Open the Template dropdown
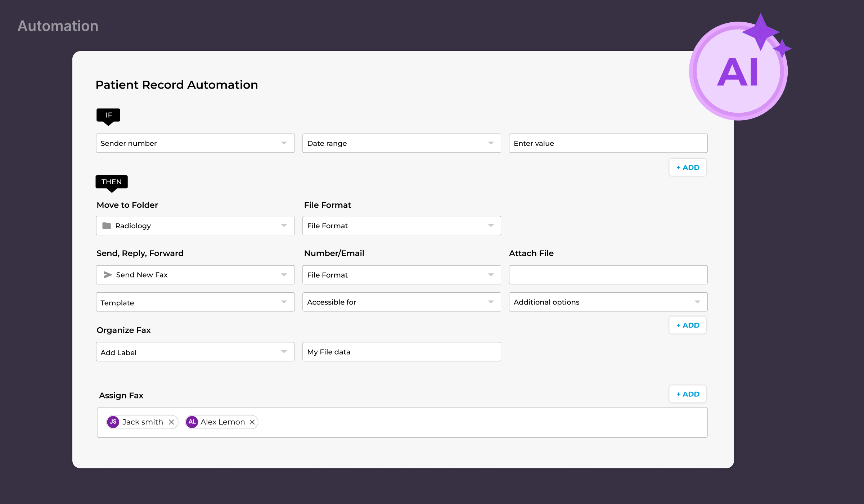 click(x=195, y=302)
